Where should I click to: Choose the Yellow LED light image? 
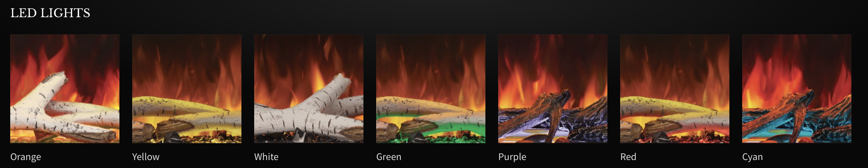click(x=187, y=89)
